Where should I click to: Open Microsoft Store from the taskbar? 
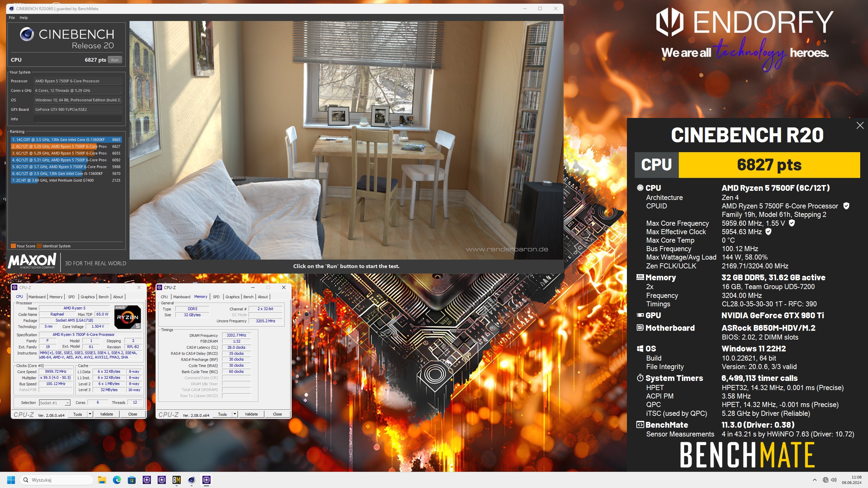point(132,480)
